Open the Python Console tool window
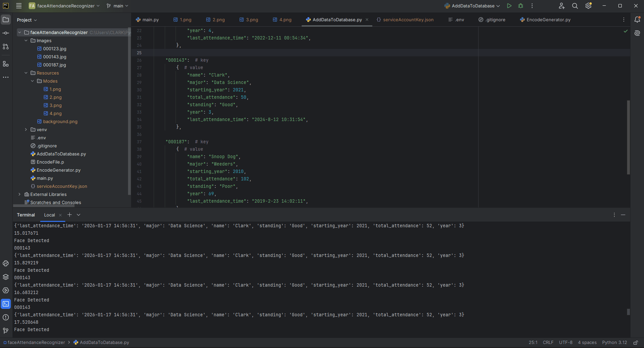 [6, 263]
